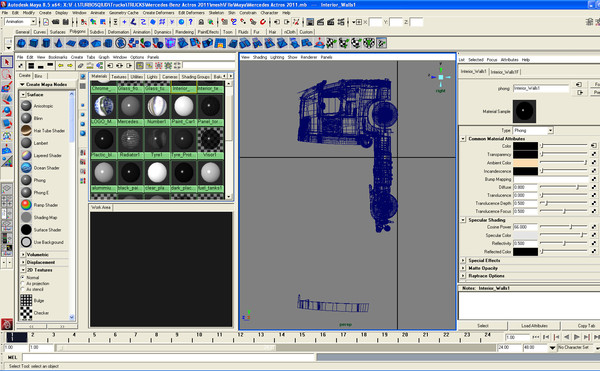Click the question mark help icon

pos(191,22)
